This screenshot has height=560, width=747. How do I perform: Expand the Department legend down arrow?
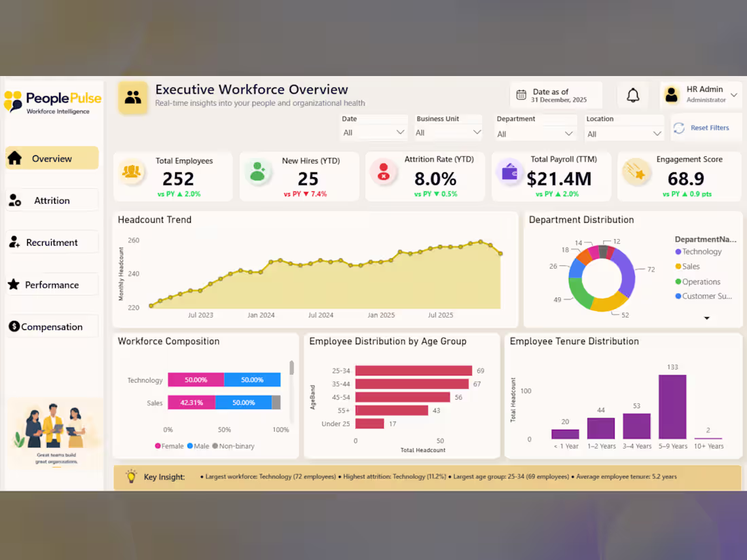pyautogui.click(x=707, y=318)
